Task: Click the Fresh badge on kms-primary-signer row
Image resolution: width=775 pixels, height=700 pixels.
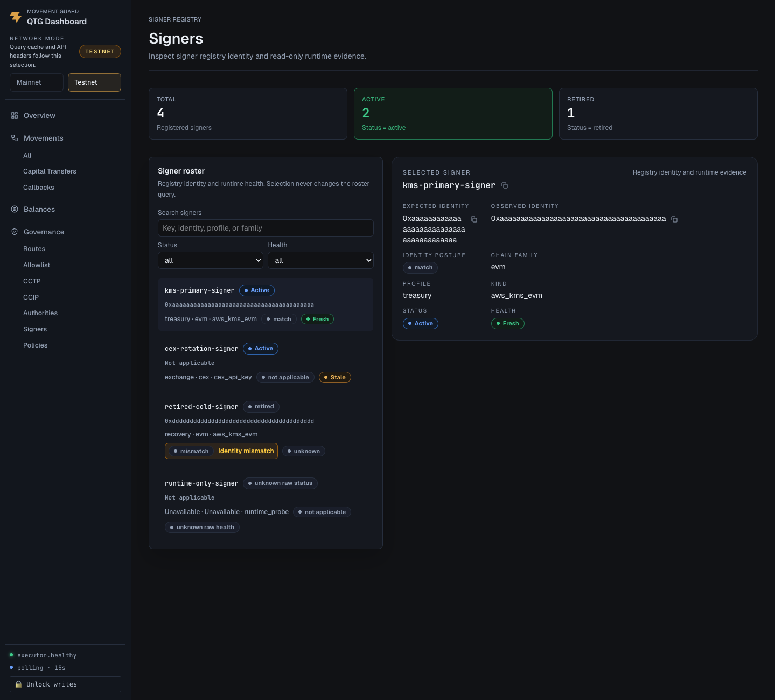Action: pos(317,319)
